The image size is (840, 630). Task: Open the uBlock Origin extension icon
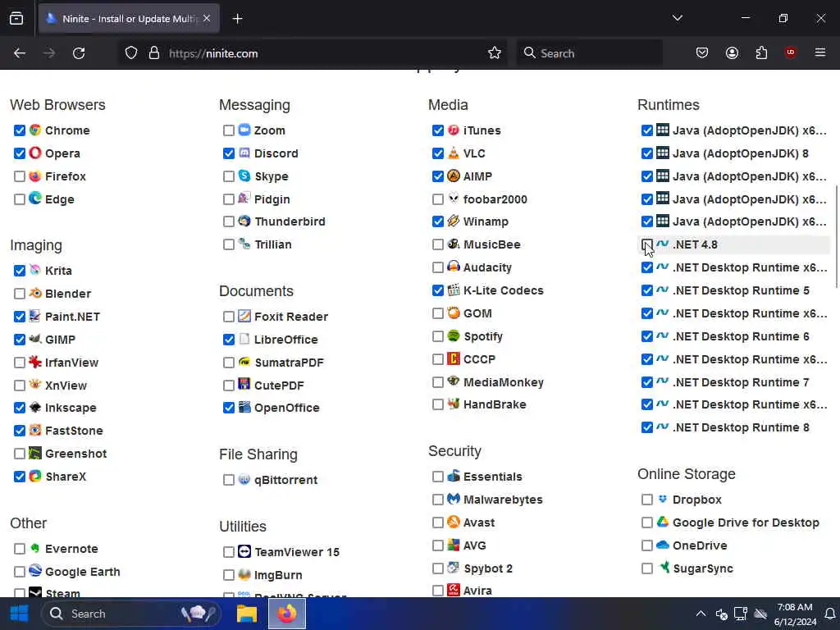pyautogui.click(x=790, y=52)
